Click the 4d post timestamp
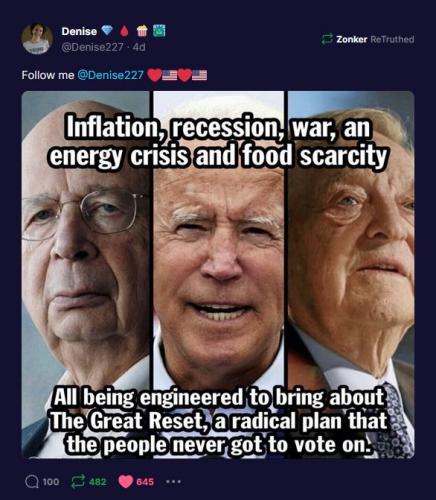 139,47
